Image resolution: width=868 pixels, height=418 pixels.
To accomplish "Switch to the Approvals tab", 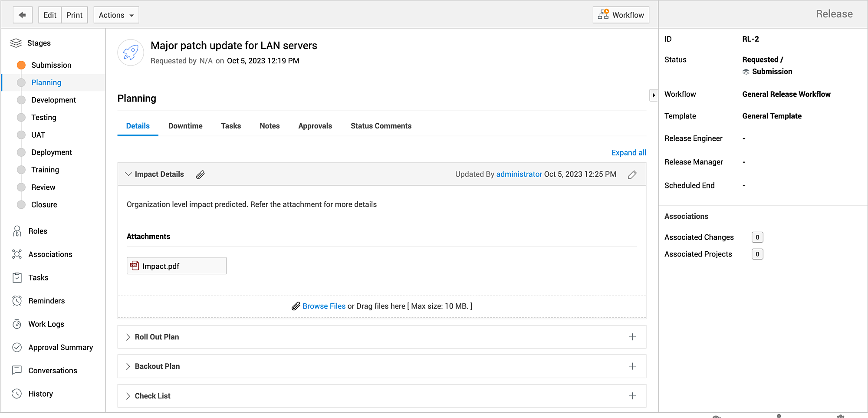I will pos(315,126).
